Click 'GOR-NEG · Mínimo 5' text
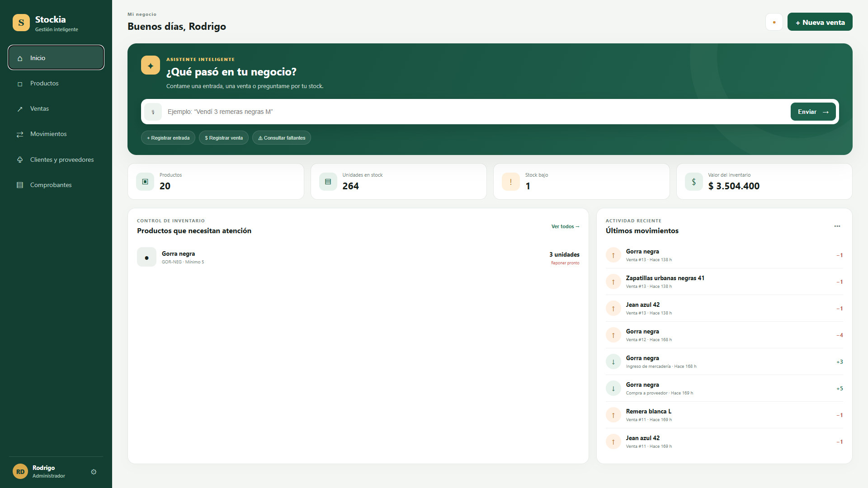Viewport: 868px width, 488px height. click(183, 262)
